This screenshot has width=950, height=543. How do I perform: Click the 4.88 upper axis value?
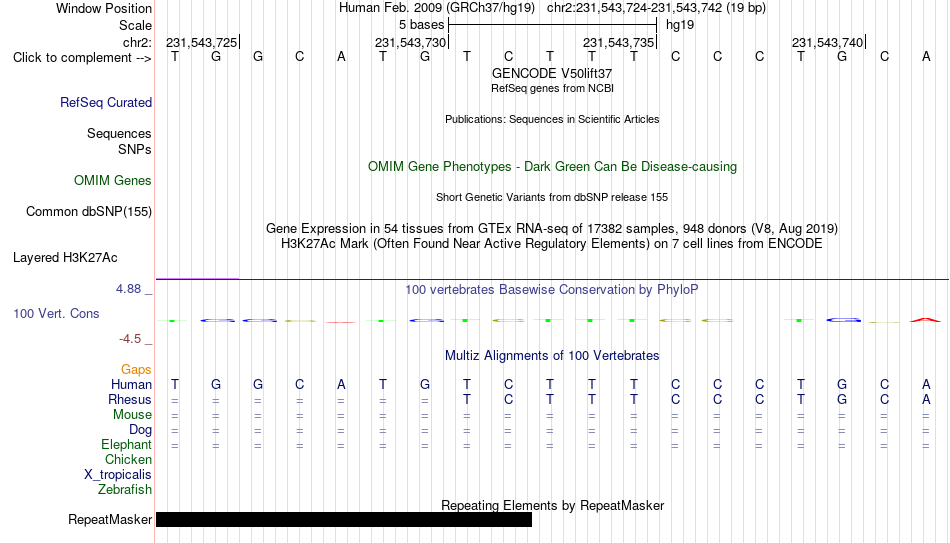[128, 289]
